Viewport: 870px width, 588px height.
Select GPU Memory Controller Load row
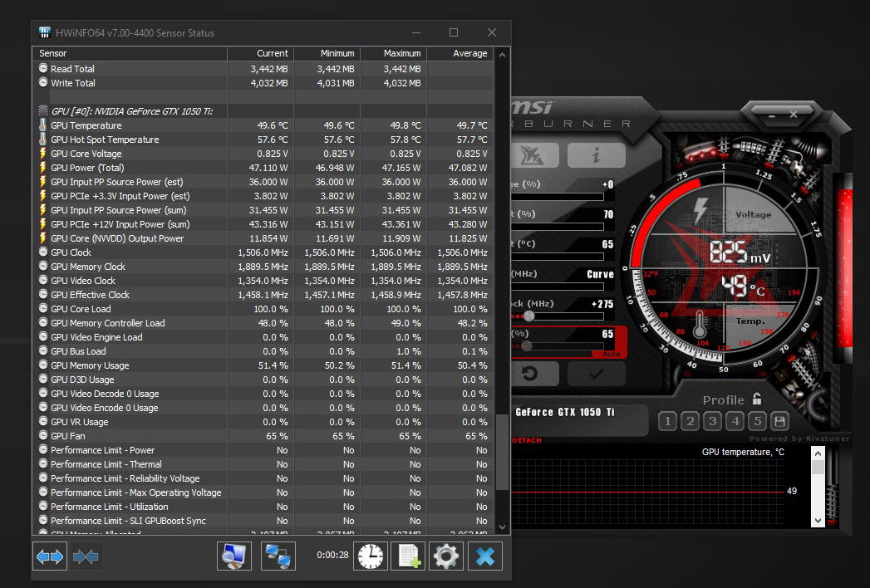click(x=263, y=323)
